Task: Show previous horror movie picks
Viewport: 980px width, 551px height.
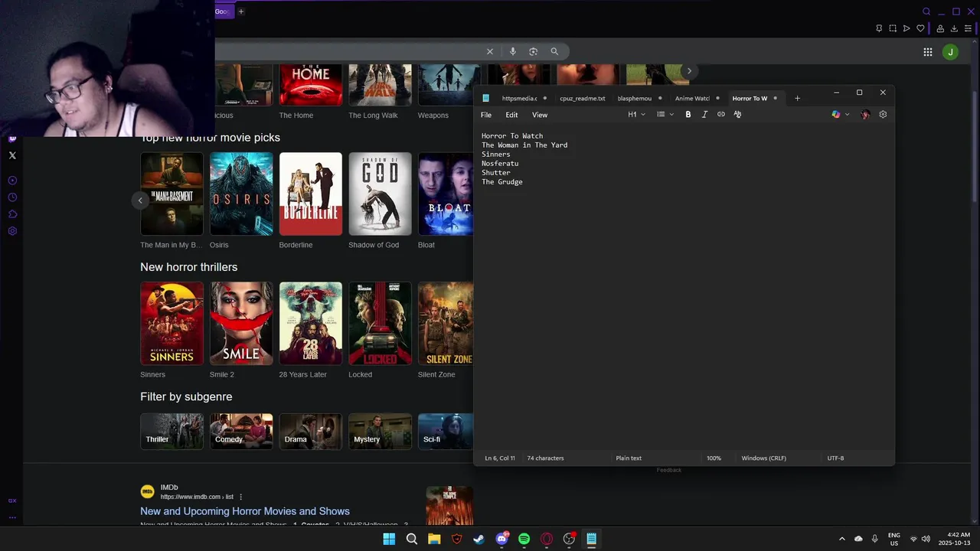Action: click(x=140, y=201)
